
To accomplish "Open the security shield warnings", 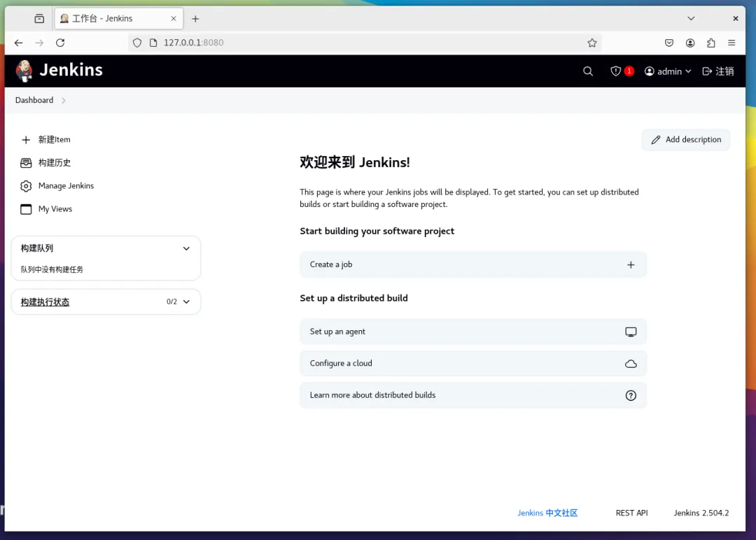I will tap(615, 71).
